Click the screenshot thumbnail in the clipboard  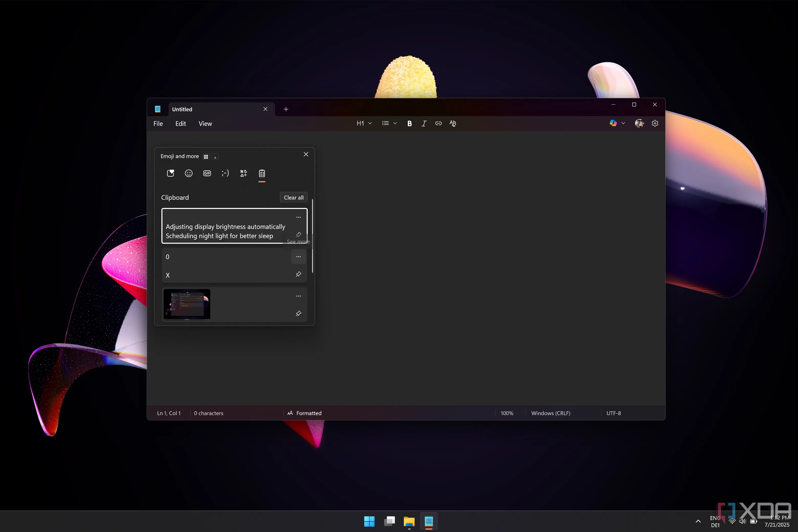coord(187,304)
